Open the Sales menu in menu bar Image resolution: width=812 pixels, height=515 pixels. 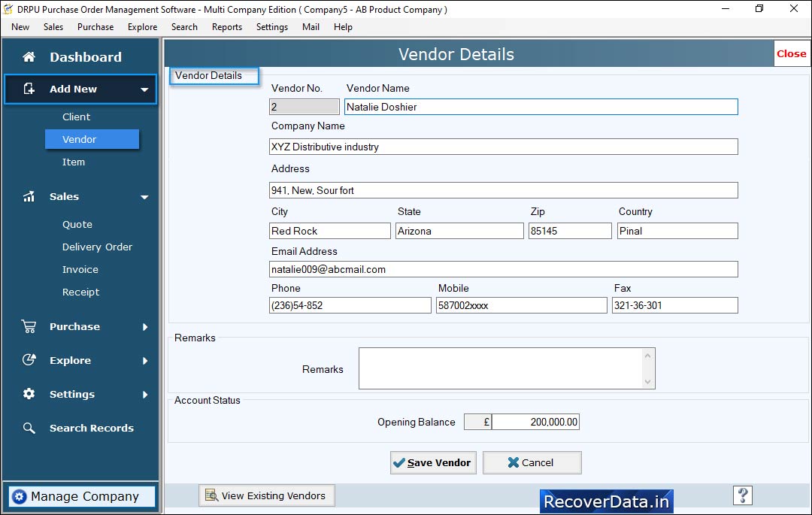coord(53,27)
